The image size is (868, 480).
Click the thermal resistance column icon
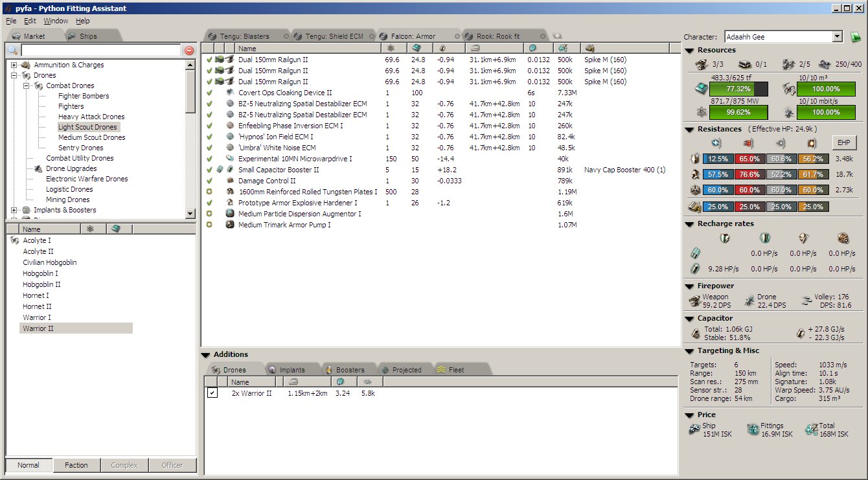749,143
